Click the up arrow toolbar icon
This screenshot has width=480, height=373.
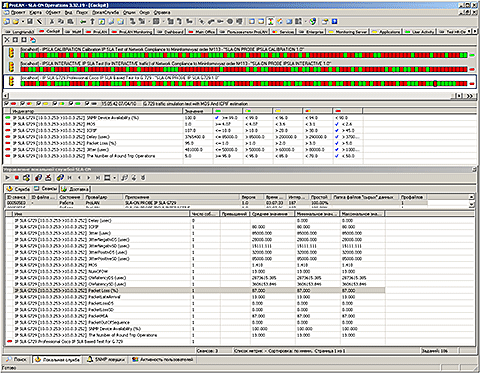[x=92, y=22]
